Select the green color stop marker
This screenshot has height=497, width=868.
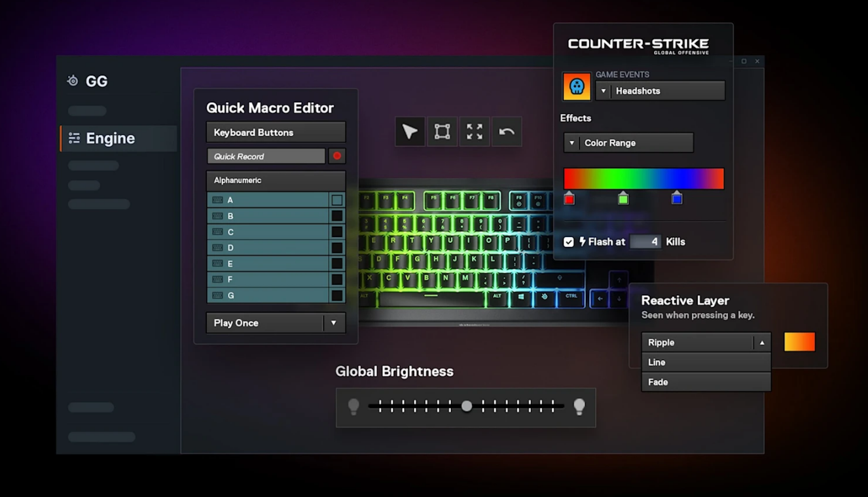coord(623,198)
